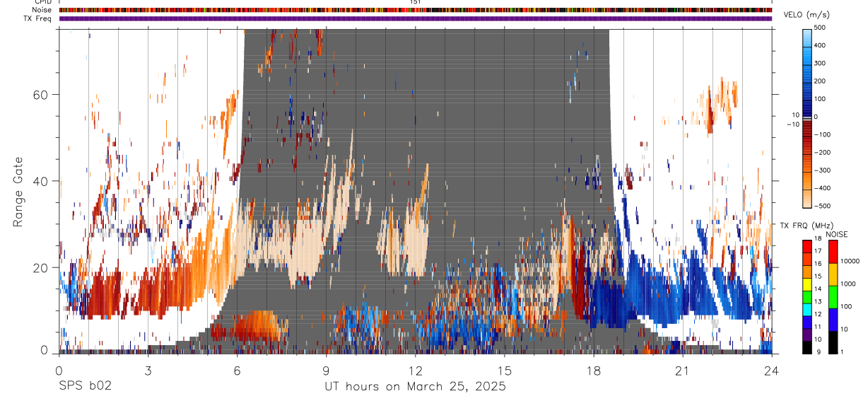
Task: Click the purple TX frequency strip
Action: tap(416, 18)
